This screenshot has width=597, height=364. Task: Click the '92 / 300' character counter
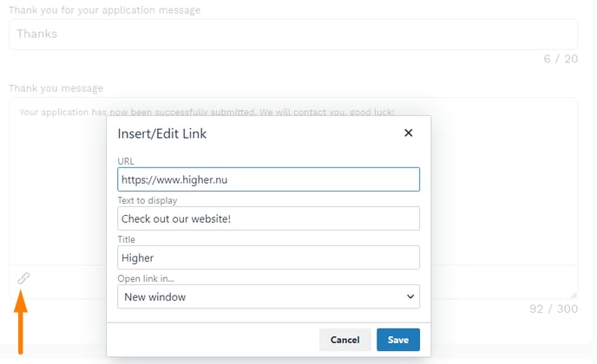(554, 309)
